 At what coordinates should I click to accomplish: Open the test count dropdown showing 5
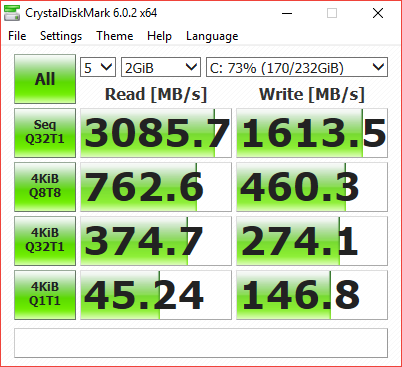[x=98, y=67]
